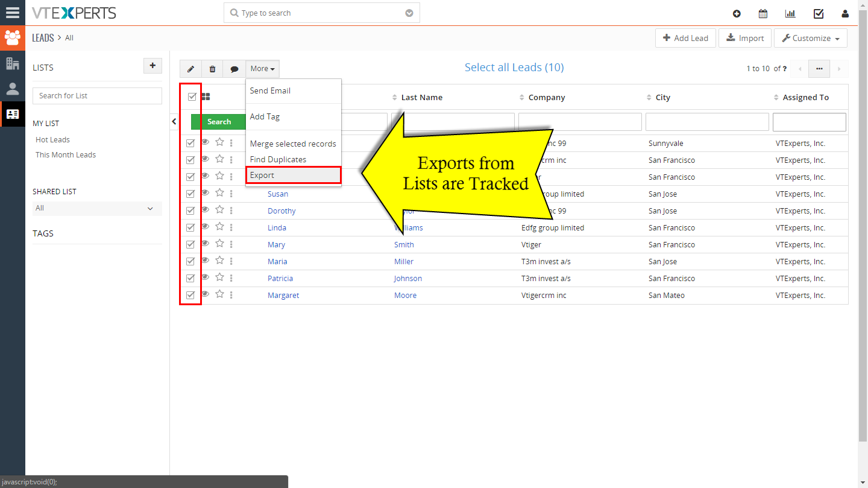Sort by Last Name column
The height and width of the screenshot is (488, 868).
422,97
